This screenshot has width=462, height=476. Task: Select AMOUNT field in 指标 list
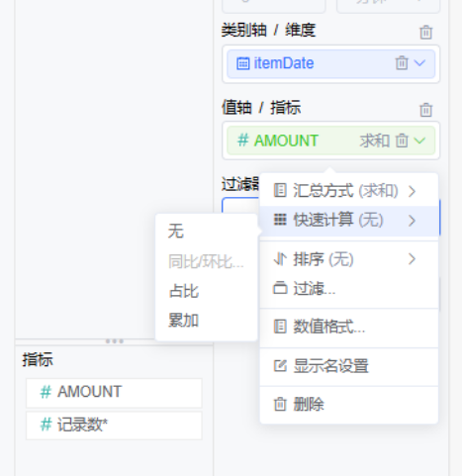(114, 393)
